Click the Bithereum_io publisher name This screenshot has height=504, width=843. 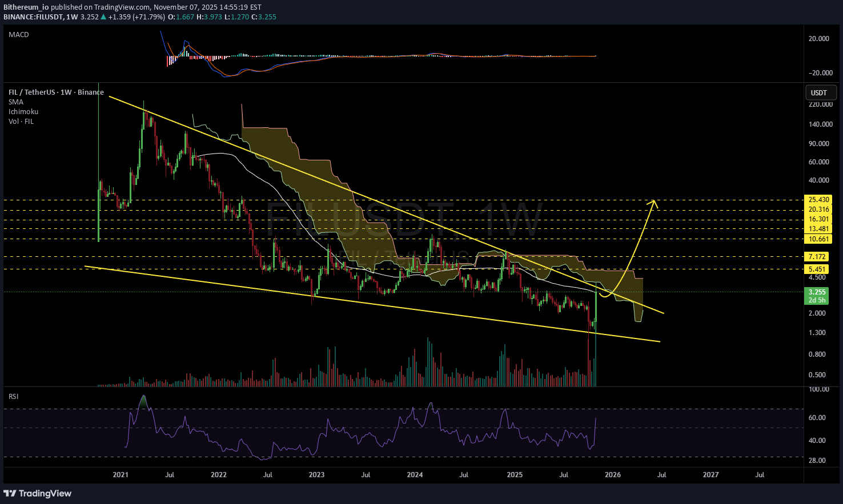(26, 7)
